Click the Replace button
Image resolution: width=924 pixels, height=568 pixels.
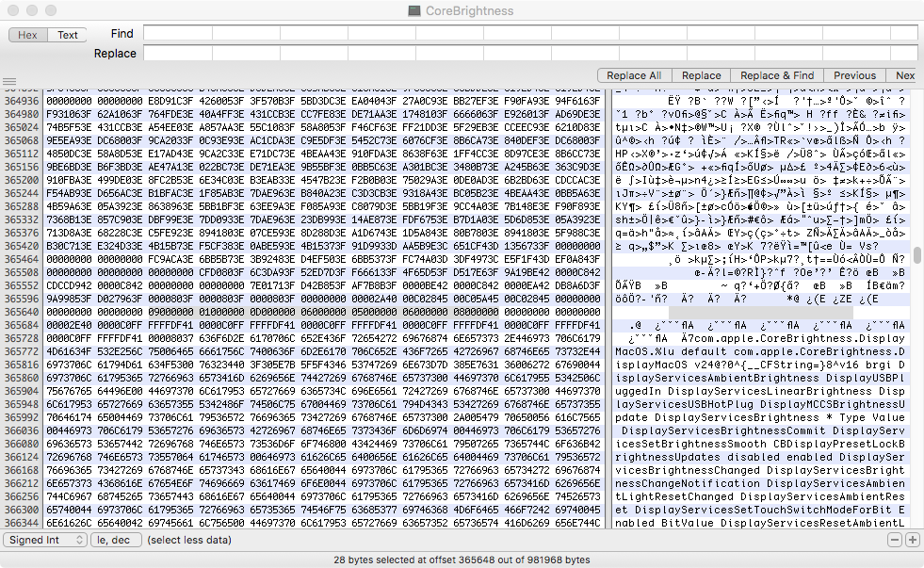[x=702, y=75]
